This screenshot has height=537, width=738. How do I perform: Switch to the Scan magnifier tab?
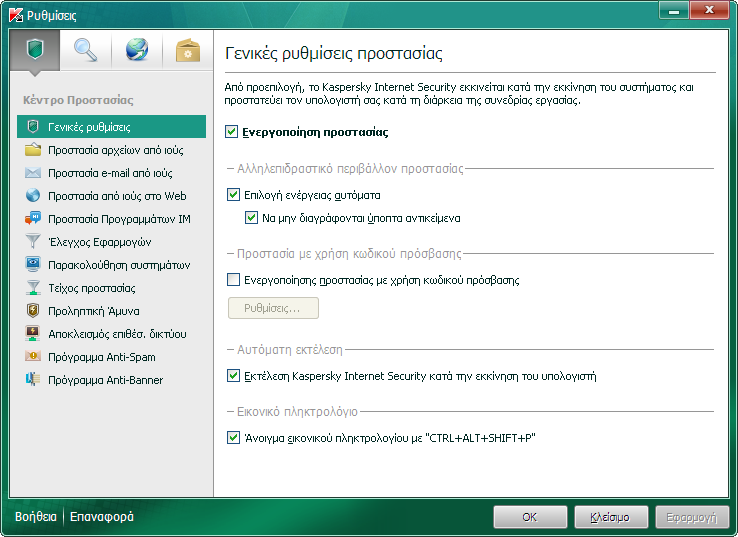point(86,50)
